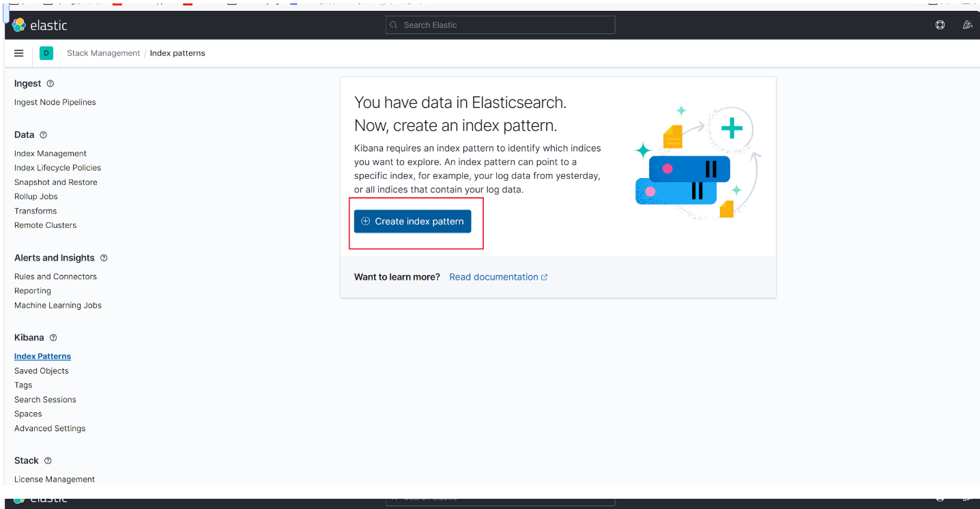Click the 'Want to learn more?' text
This screenshot has height=509, width=980.
(397, 277)
